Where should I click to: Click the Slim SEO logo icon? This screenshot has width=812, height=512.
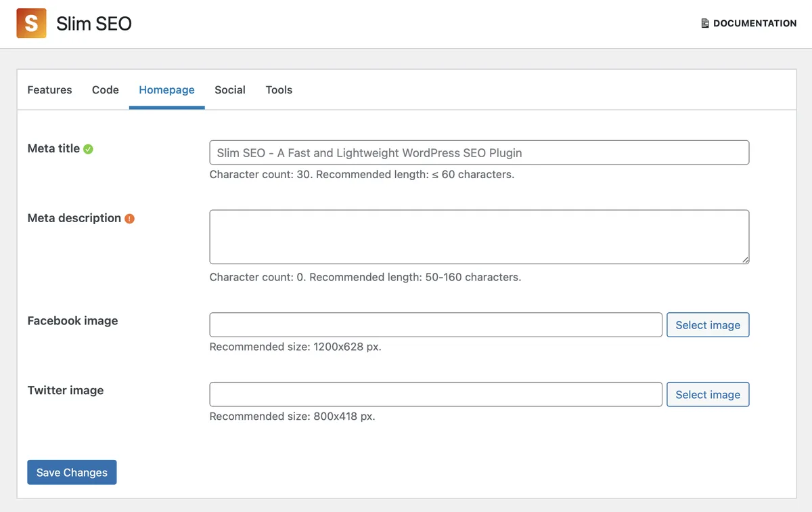click(x=31, y=23)
